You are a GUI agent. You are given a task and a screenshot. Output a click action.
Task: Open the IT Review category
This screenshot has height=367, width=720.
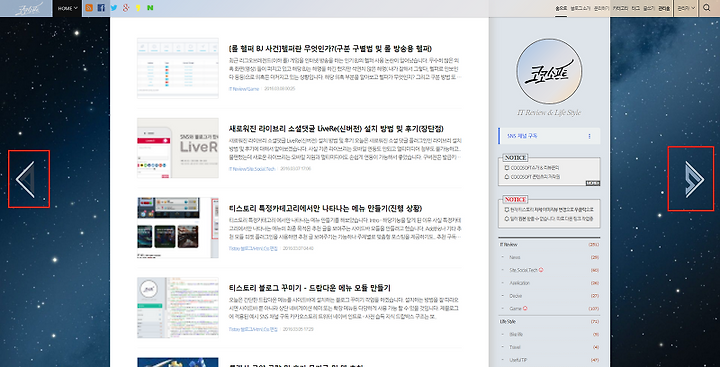click(509, 245)
